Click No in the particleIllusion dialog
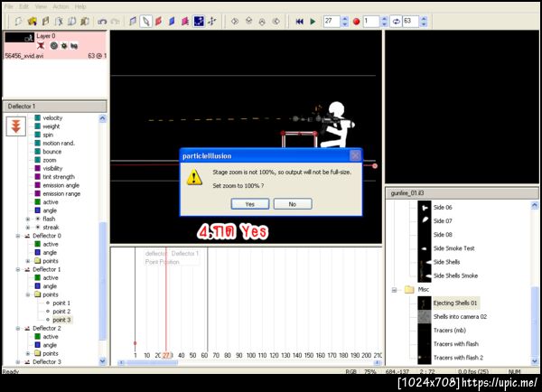This screenshot has height=392, width=542. click(x=293, y=204)
